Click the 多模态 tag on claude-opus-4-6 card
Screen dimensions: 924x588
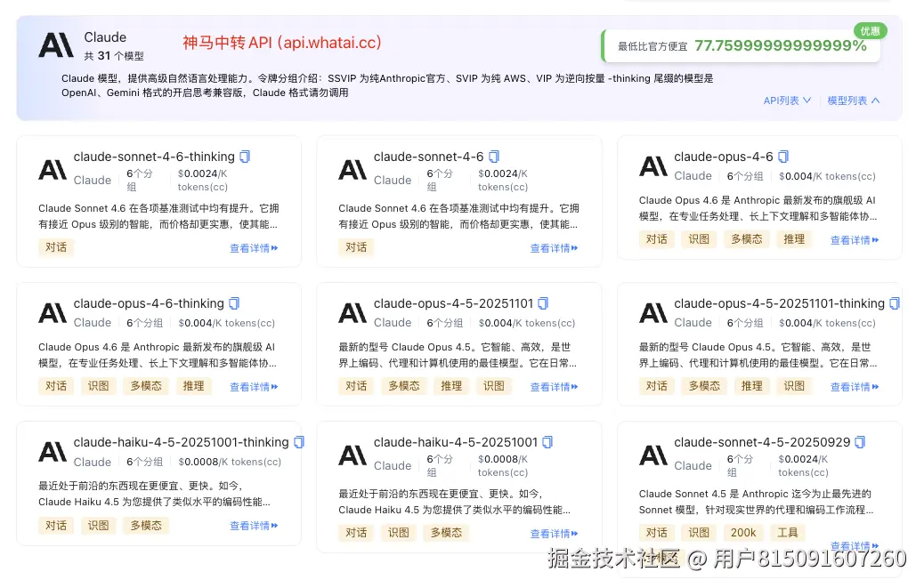click(x=747, y=239)
